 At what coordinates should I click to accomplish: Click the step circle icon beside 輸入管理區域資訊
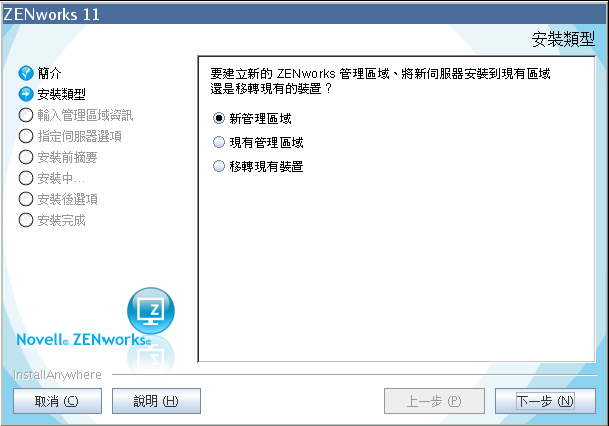[26, 115]
